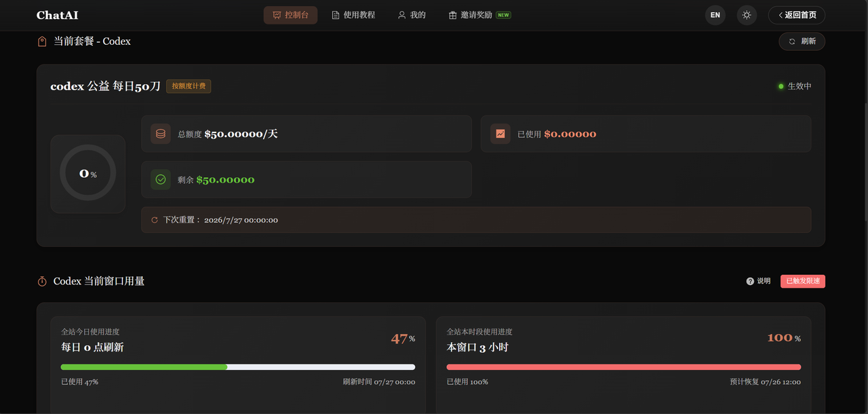Open the 邀请奖励 tab

tap(479, 15)
